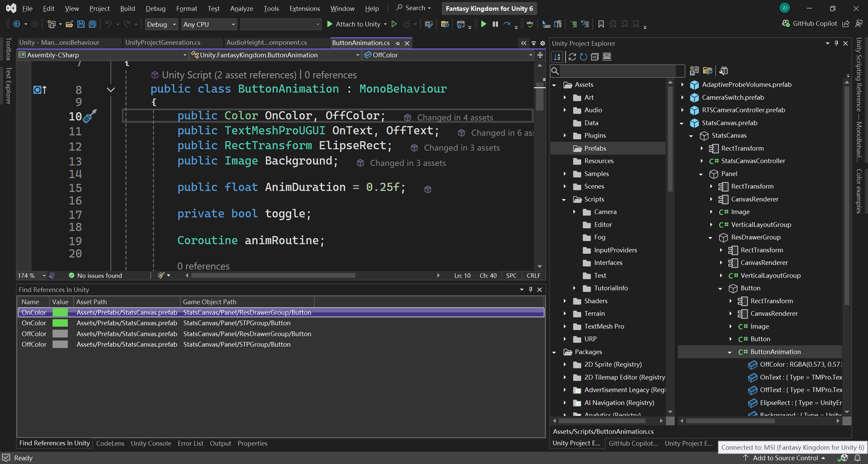Click the Break All pause icon
This screenshot has height=464, width=868.
pos(495,24)
